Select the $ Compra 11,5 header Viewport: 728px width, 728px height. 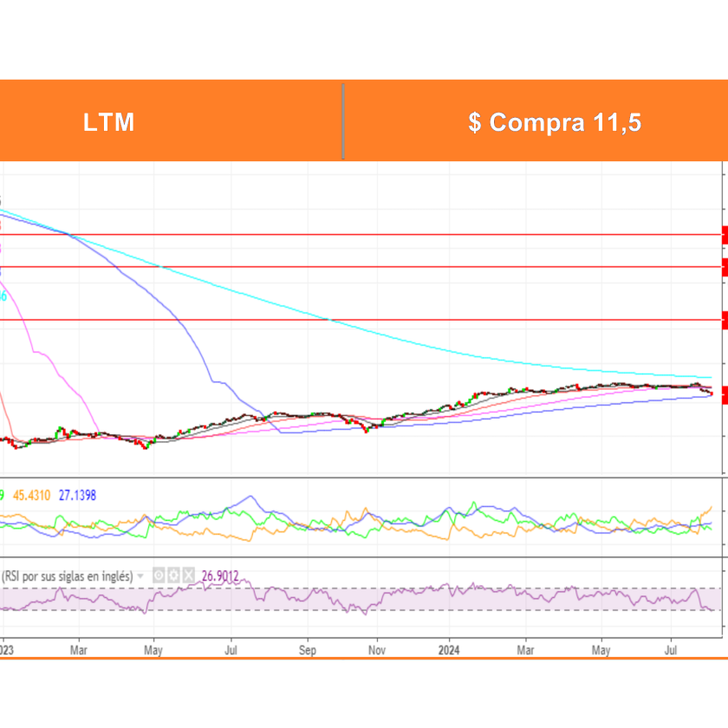[x=555, y=122]
